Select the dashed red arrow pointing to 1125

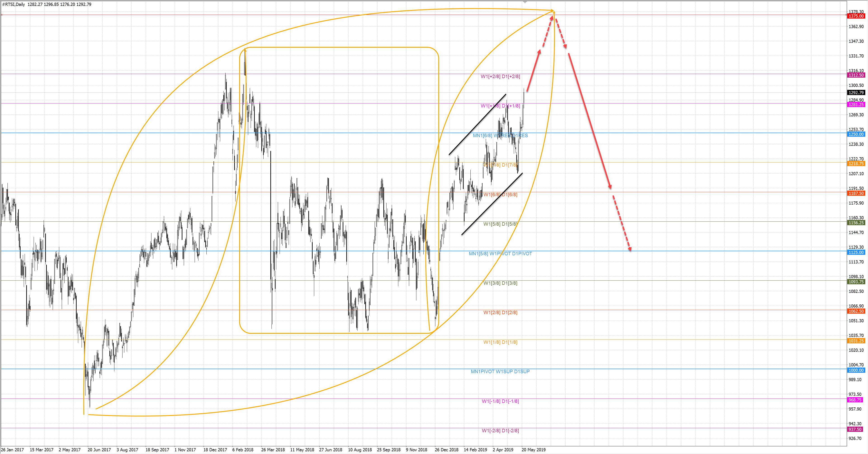tap(622, 223)
